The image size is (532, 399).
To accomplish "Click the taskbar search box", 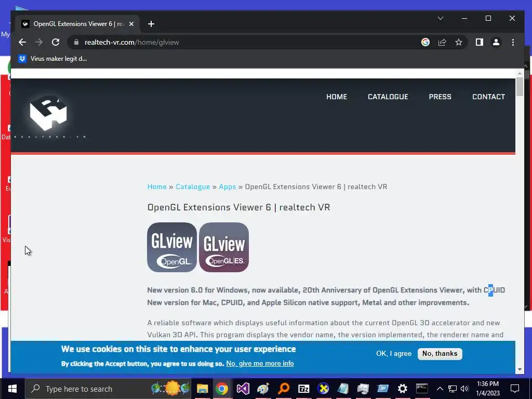I will tap(109, 389).
